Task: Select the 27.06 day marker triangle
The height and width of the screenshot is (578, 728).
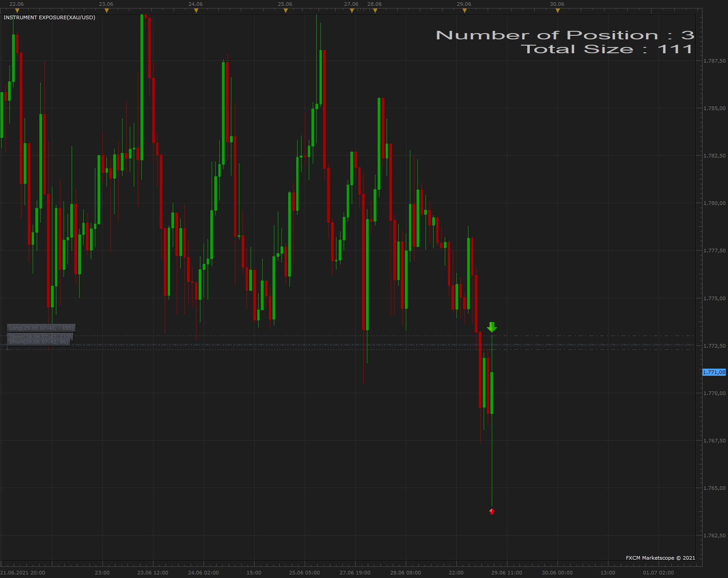Action: (352, 11)
